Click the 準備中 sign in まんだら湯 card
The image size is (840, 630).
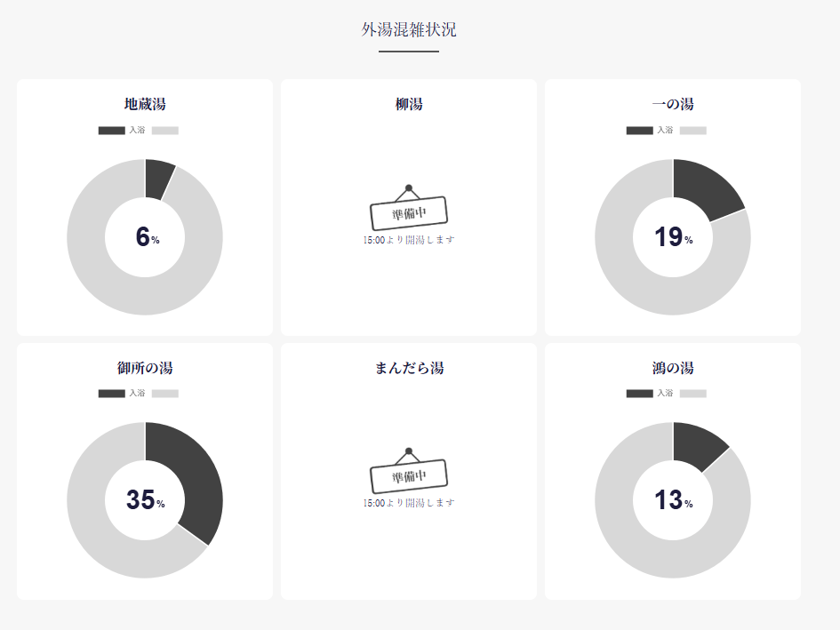408,474
